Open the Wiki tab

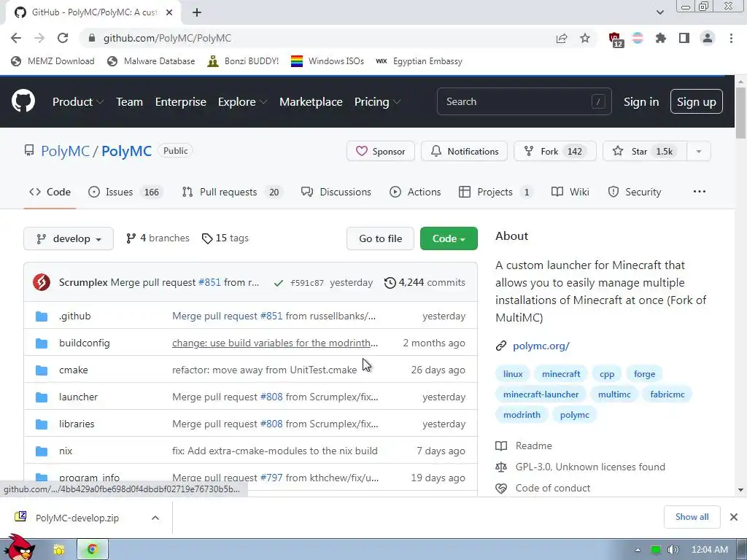coord(570,192)
